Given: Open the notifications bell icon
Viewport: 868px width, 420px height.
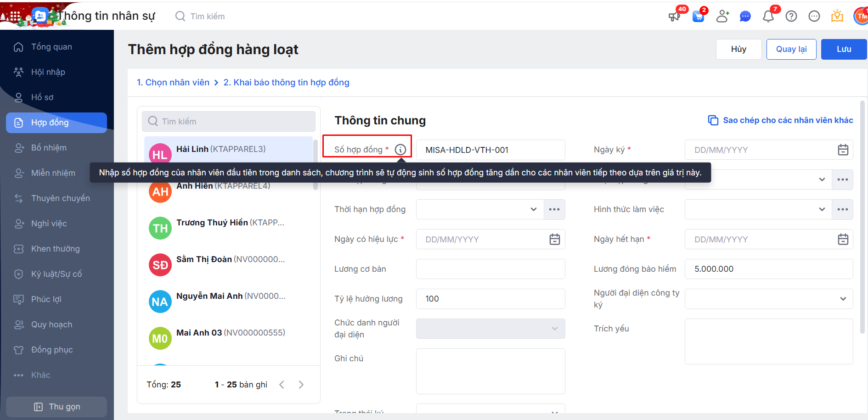Looking at the screenshot, I should tap(768, 17).
